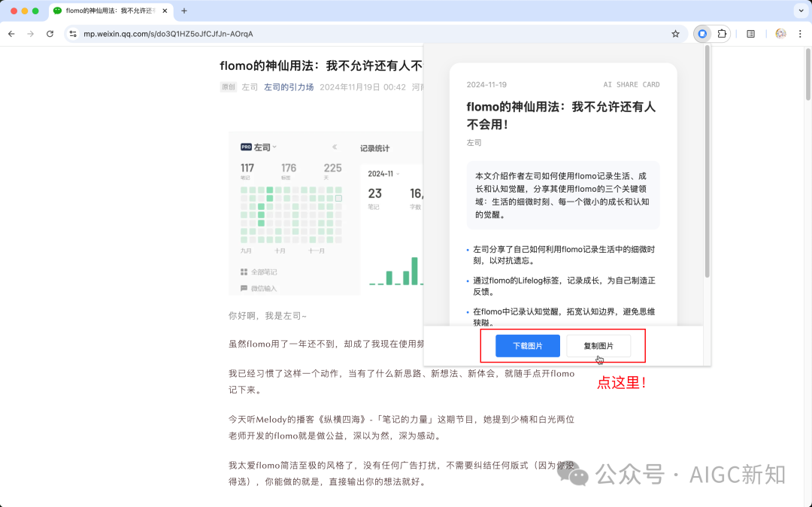Click the Chrome profile avatar
The width and height of the screenshot is (812, 507).
tap(780, 34)
